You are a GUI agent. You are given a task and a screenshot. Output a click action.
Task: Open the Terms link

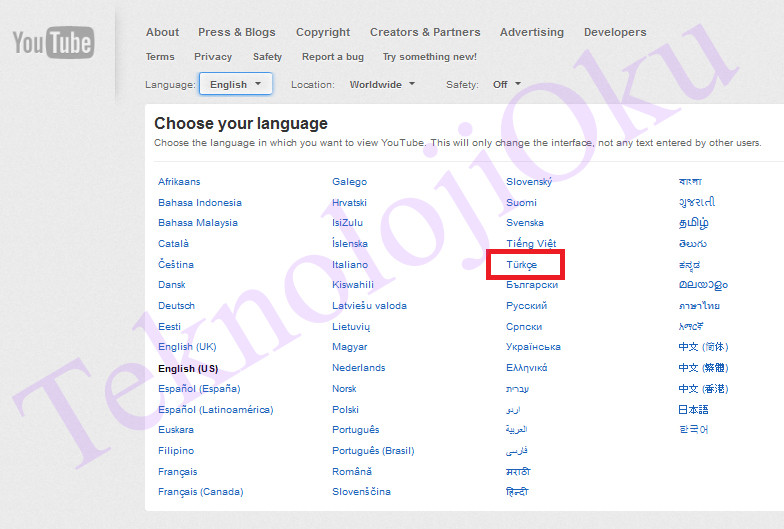coord(160,56)
